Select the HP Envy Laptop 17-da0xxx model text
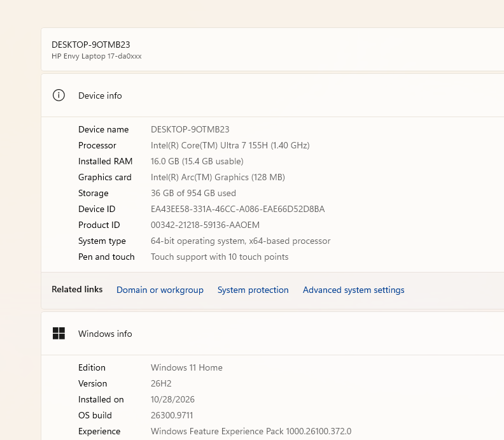Screen dimensions: 504x440 97,56
